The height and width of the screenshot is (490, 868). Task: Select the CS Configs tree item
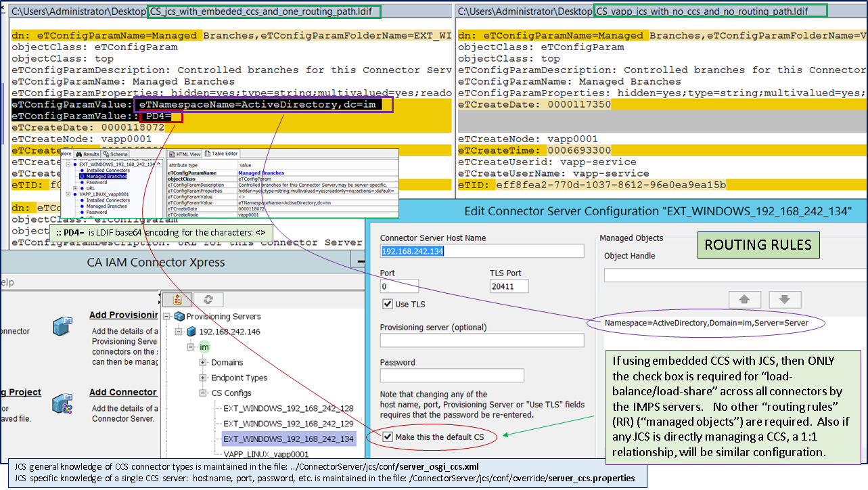(231, 393)
